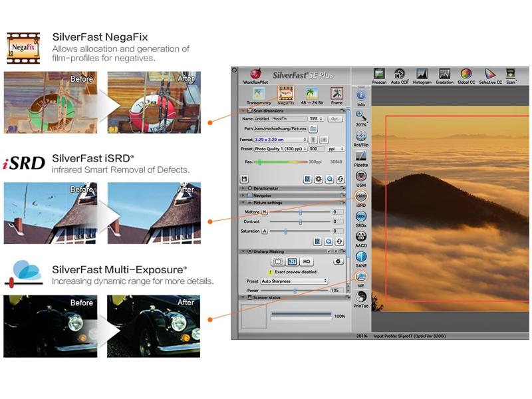Open the Frame tools icon
The height and width of the screenshot is (399, 532).
click(336, 93)
